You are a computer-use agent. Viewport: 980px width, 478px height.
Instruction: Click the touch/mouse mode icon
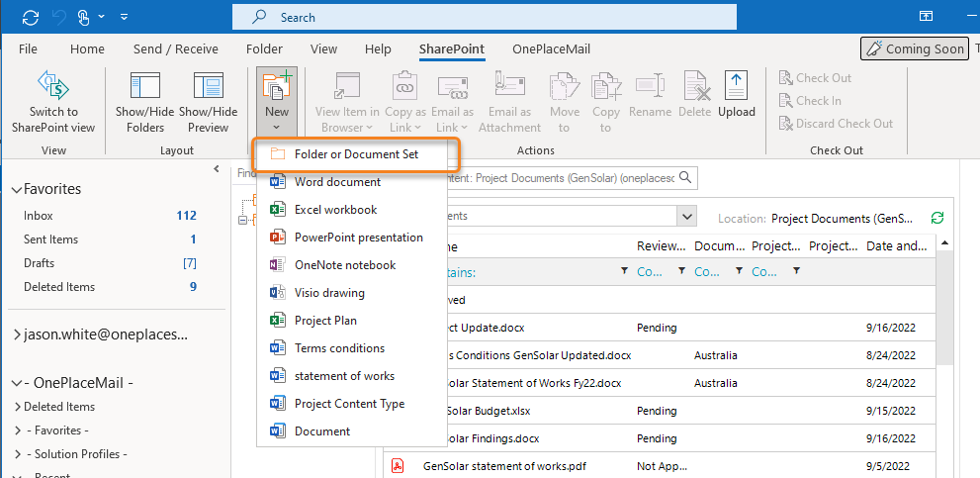84,18
